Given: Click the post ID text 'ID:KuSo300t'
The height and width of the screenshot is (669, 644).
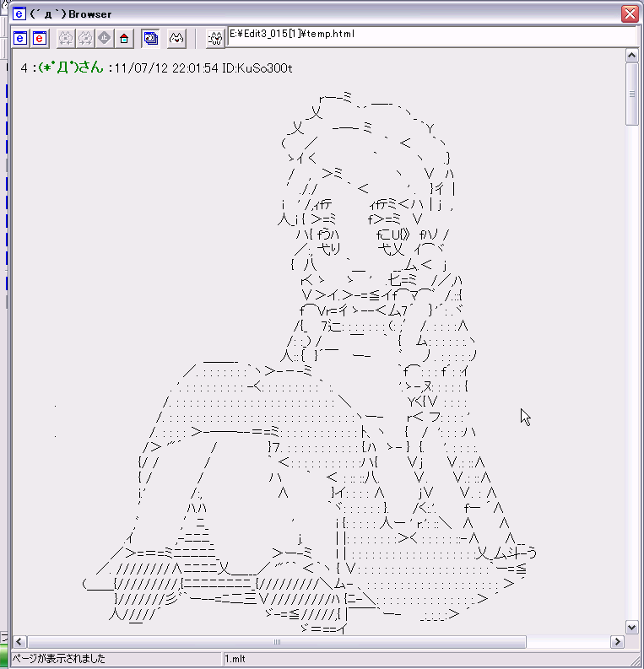Looking at the screenshot, I should pos(257,68).
